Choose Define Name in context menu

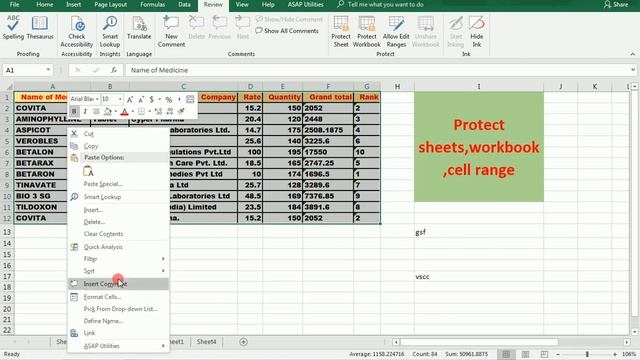coord(118,321)
